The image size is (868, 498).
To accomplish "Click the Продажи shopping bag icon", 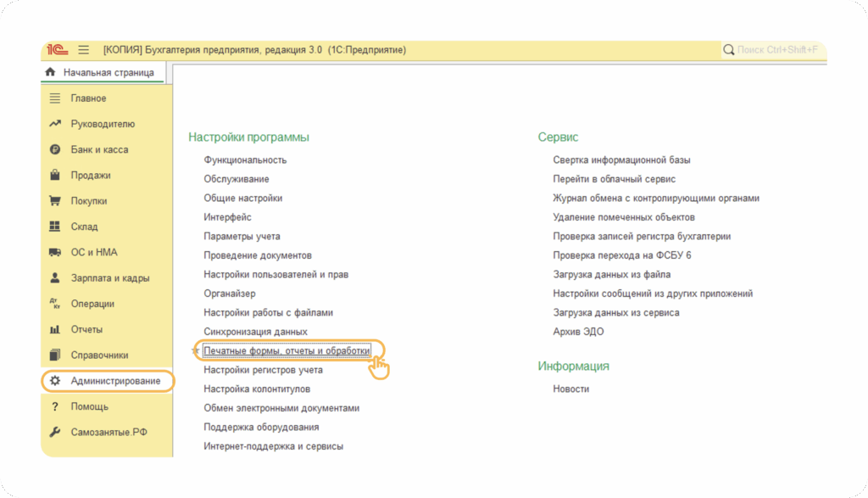I will (55, 176).
